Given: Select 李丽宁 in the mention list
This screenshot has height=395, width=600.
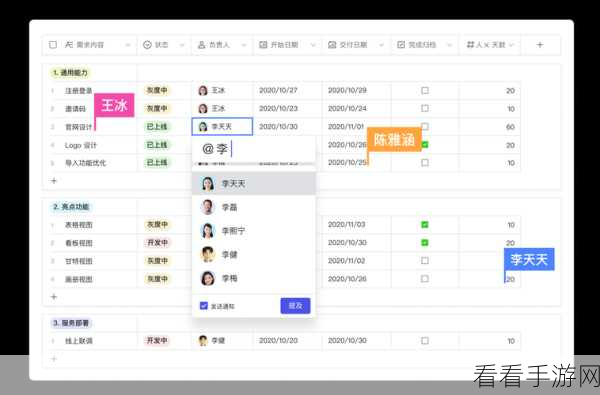Looking at the screenshot, I should (254, 231).
